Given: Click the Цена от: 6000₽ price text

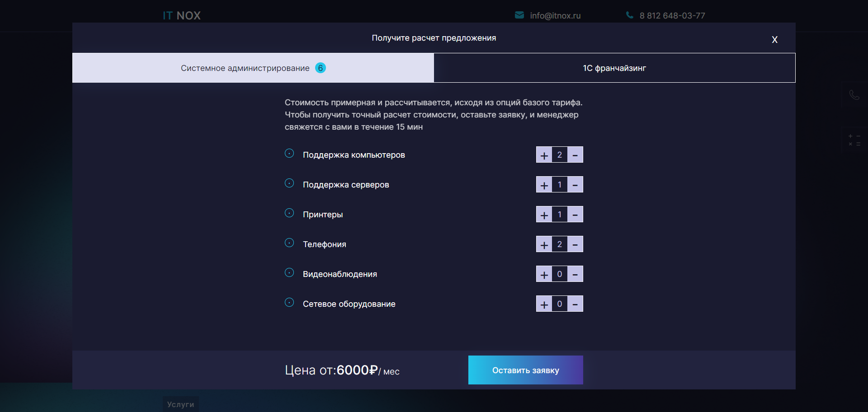Looking at the screenshot, I should click(x=342, y=370).
